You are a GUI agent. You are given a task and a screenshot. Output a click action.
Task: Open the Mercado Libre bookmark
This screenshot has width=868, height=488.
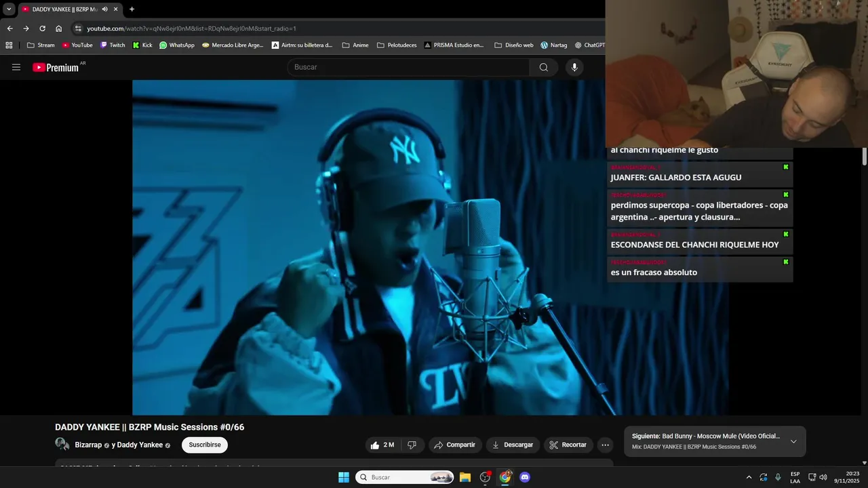click(x=233, y=45)
